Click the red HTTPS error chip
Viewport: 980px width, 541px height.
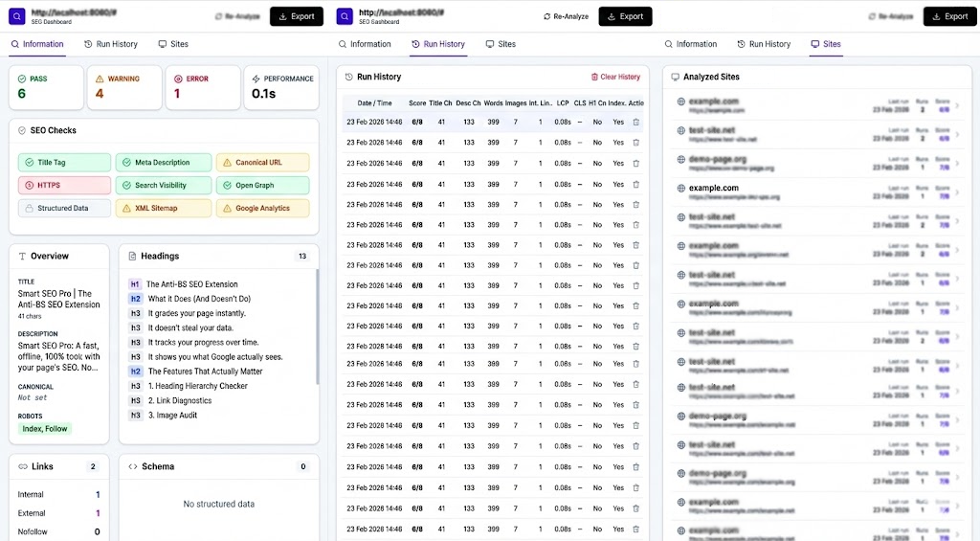pyautogui.click(x=64, y=185)
